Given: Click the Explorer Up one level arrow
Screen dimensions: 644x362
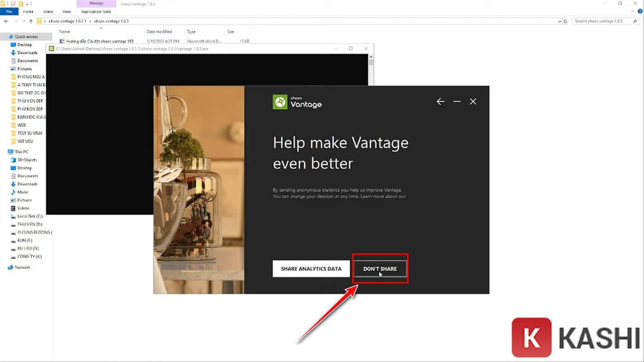Looking at the screenshot, I should [31, 21].
